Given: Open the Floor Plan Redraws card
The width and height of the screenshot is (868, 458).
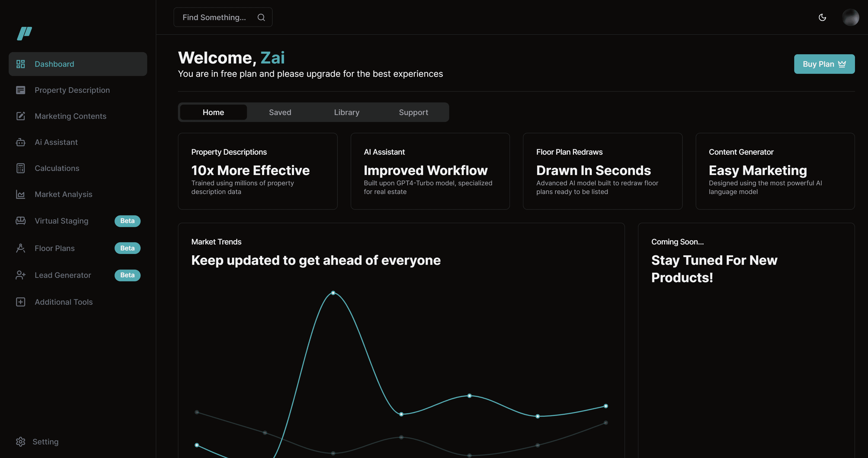Looking at the screenshot, I should (x=602, y=171).
